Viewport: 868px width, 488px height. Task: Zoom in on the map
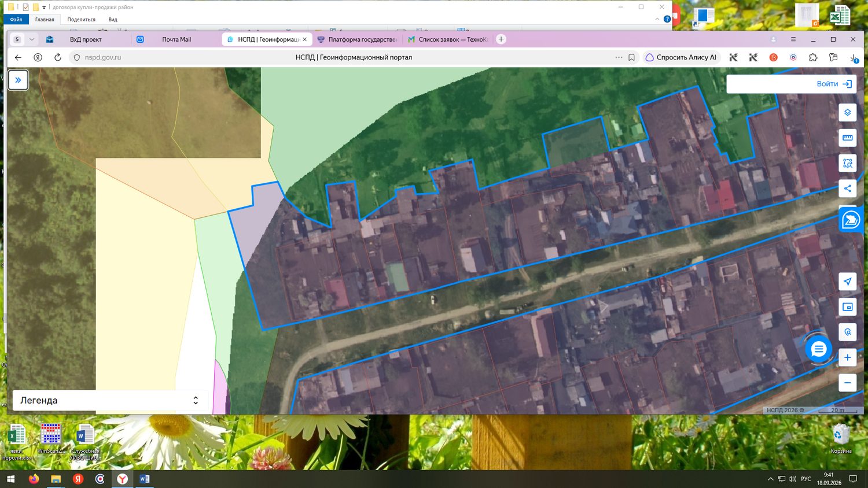pyautogui.click(x=847, y=357)
